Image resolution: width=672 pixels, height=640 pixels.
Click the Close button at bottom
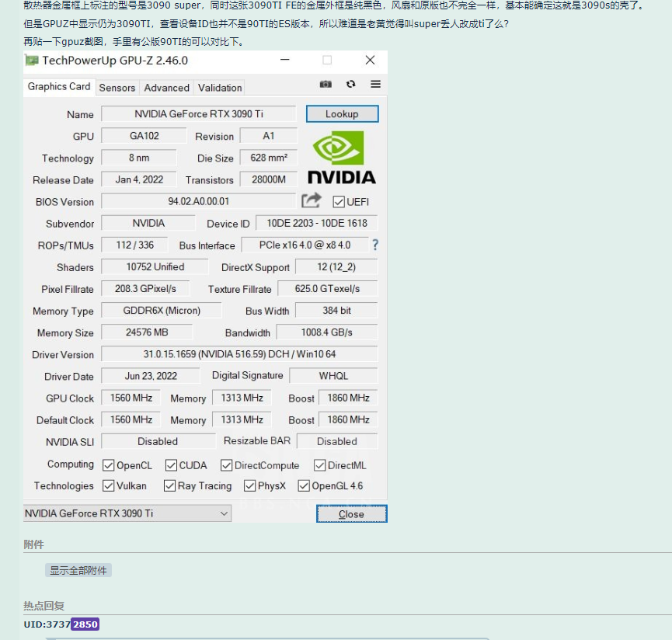point(351,514)
